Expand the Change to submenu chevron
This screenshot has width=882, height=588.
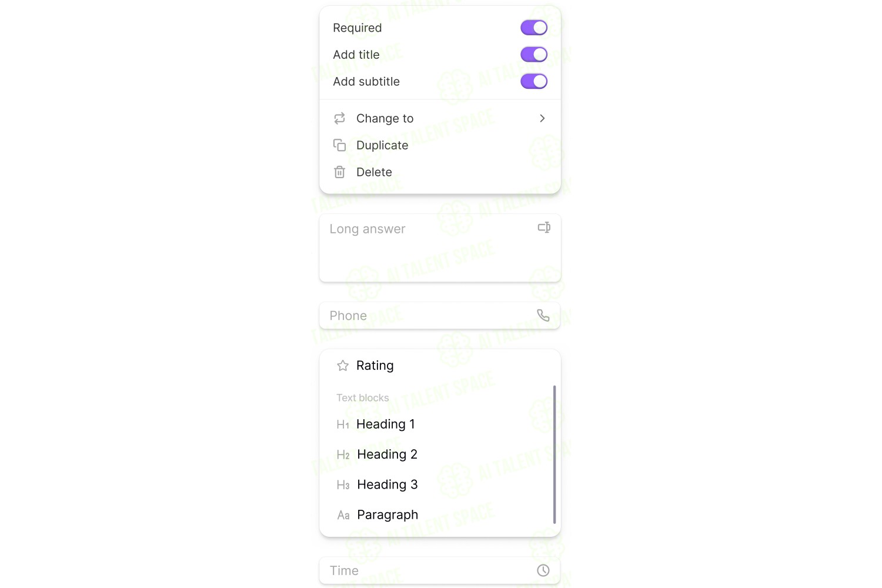[x=542, y=118]
